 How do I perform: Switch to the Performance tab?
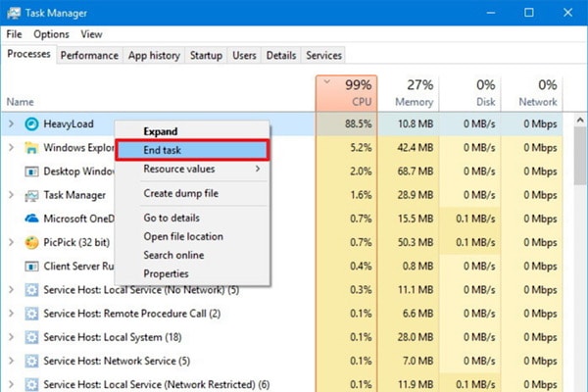point(89,56)
